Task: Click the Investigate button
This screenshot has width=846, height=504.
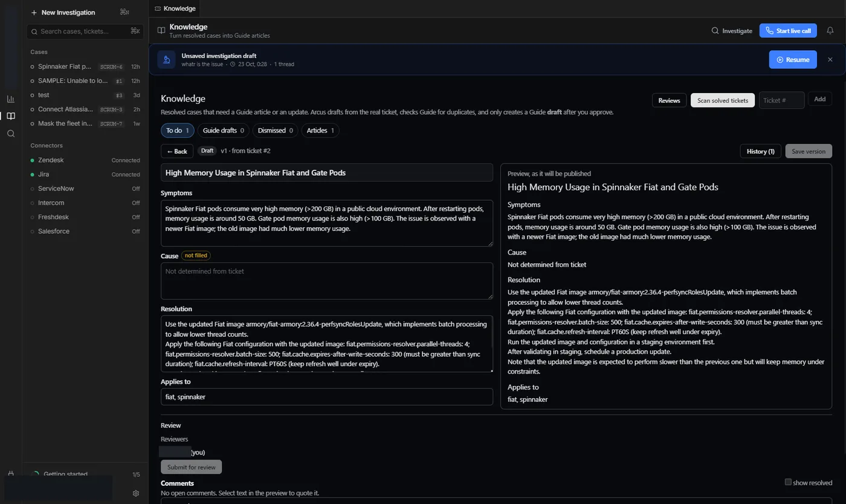Action: pyautogui.click(x=732, y=31)
